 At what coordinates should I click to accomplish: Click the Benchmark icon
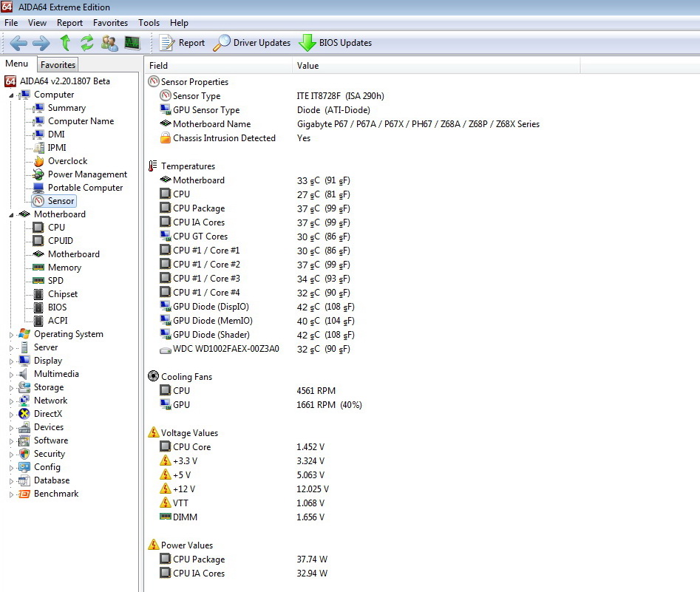click(x=24, y=494)
